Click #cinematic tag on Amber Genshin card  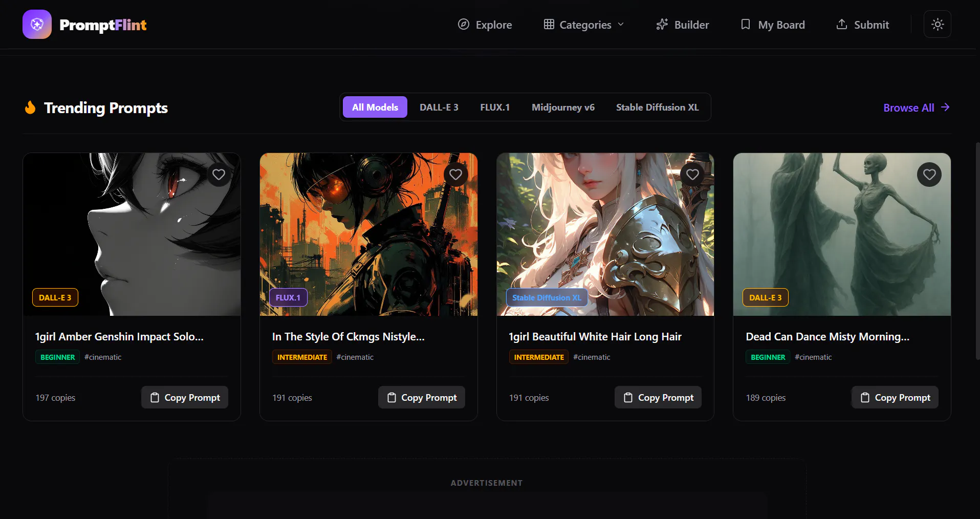pos(103,357)
